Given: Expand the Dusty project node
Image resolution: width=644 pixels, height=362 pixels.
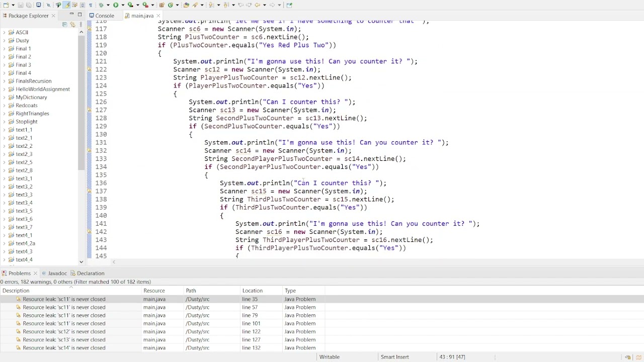Looking at the screenshot, I should [x=5, y=40].
